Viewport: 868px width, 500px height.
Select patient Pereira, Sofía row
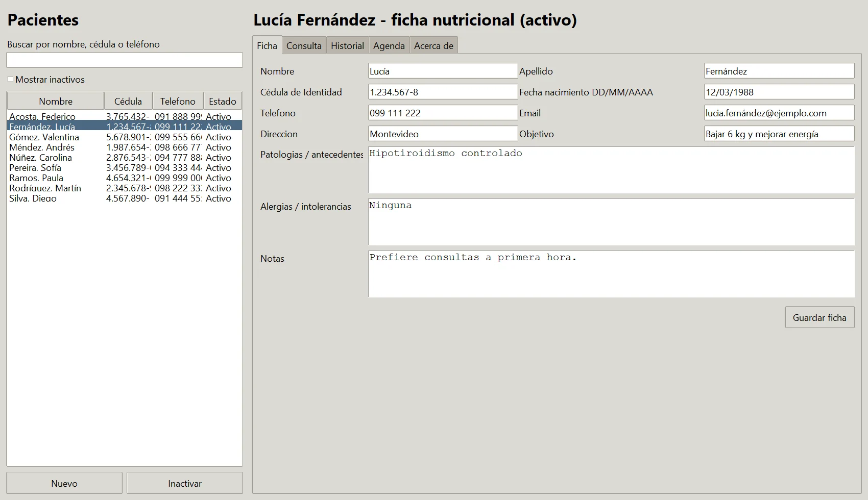pos(125,168)
